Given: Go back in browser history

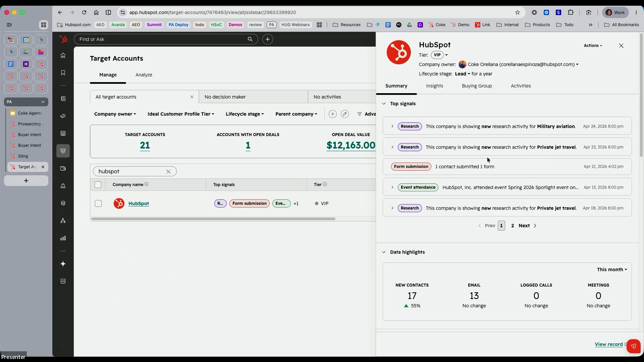Looking at the screenshot, I should pos(60,12).
